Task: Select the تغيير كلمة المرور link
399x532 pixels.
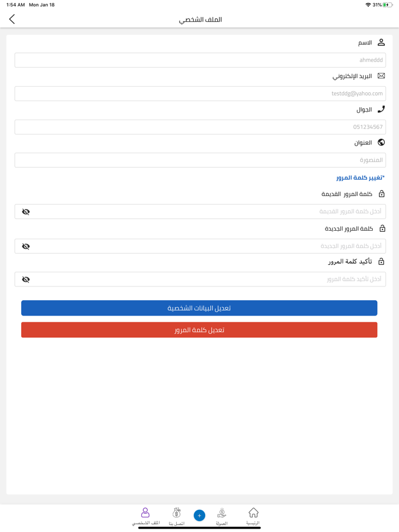Action: click(361, 177)
